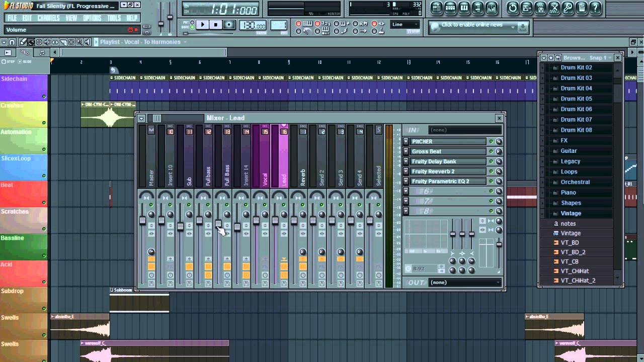This screenshot has width=644, height=362.
Task: Disable the PItCHER effect slot LED
Action: (491, 141)
